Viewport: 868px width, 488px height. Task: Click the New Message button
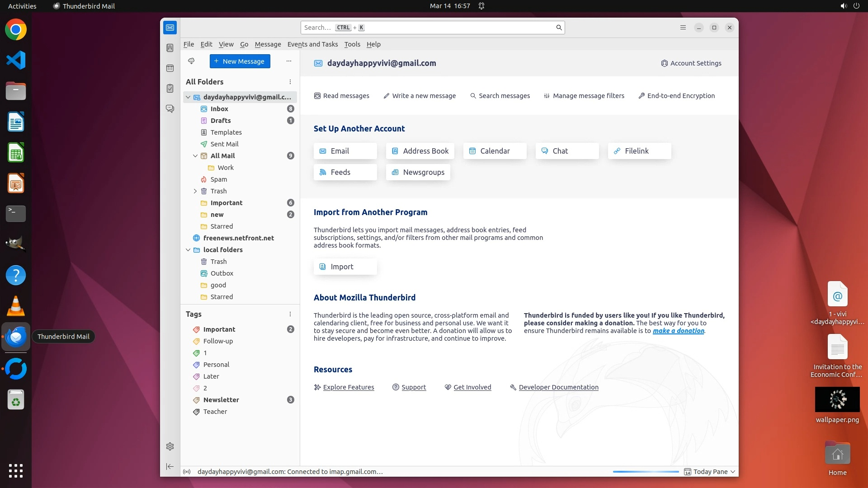click(240, 61)
